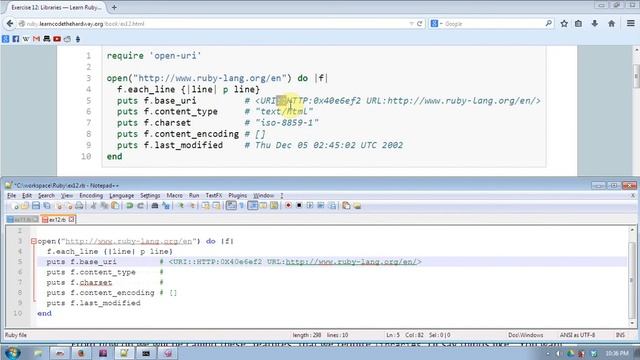Open the File menu in Notepad++
Viewport: 640px width, 360px height.
[x=11, y=196]
